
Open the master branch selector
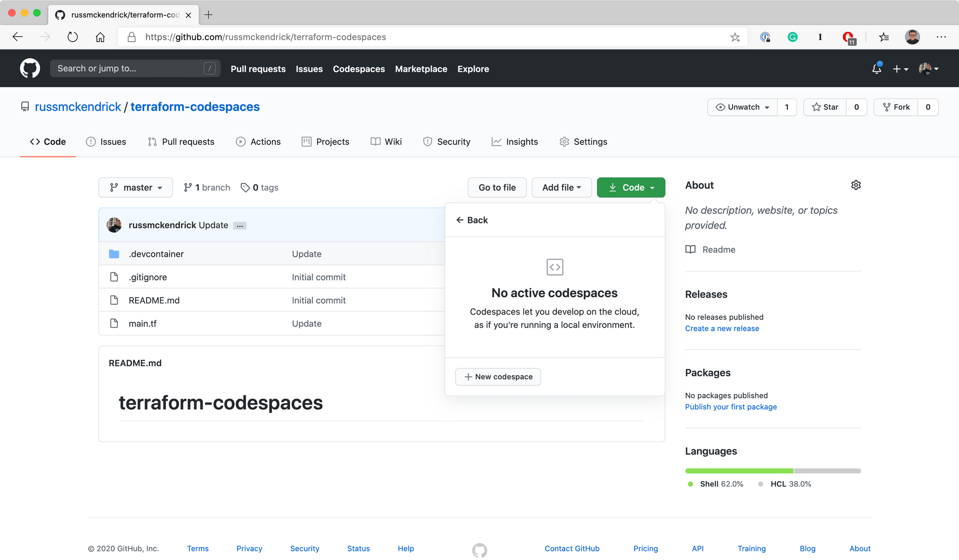(x=136, y=187)
